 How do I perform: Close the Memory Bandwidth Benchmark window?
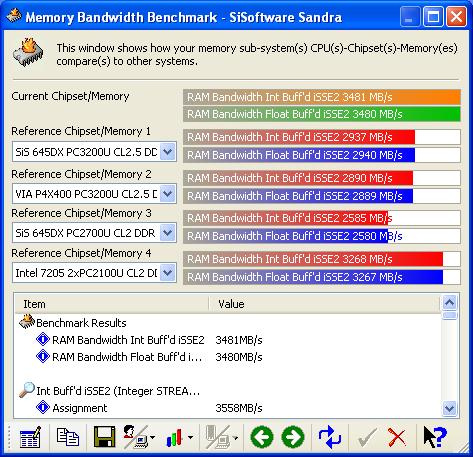[456, 16]
